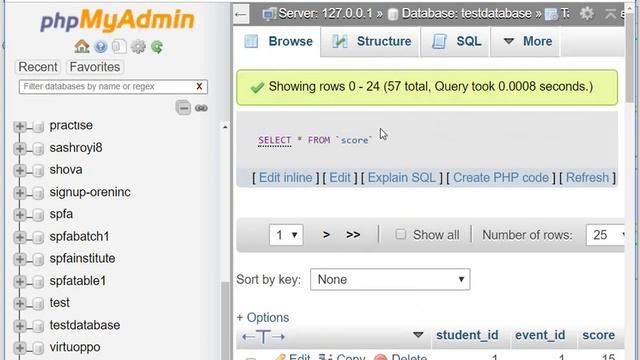
Task: Toggle the Show all checkbox
Action: pos(400,234)
